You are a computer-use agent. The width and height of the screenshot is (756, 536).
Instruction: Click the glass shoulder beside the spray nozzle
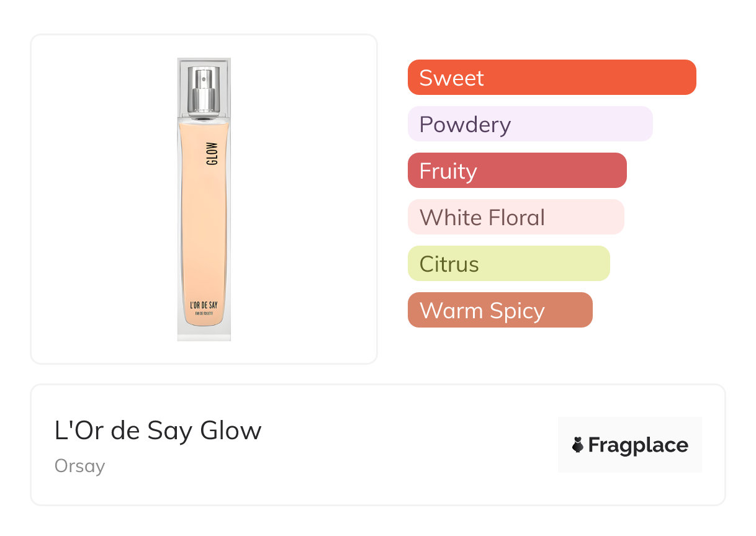click(184, 93)
